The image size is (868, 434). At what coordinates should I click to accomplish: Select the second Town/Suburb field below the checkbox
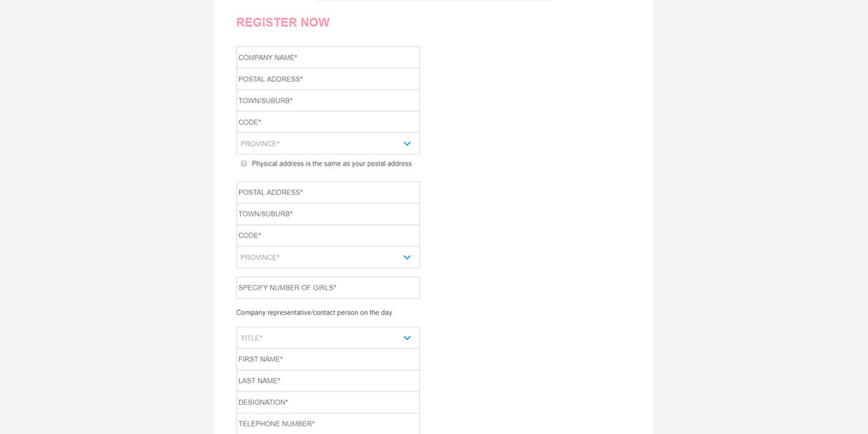pyautogui.click(x=327, y=214)
